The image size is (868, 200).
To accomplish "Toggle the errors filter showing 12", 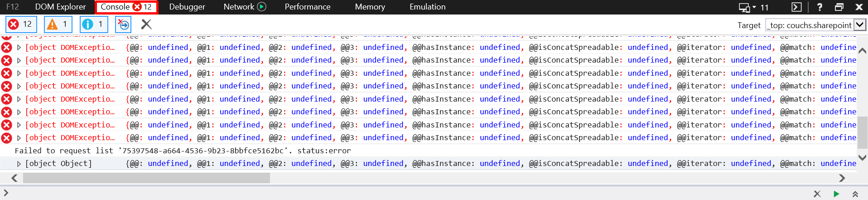I will (21, 24).
